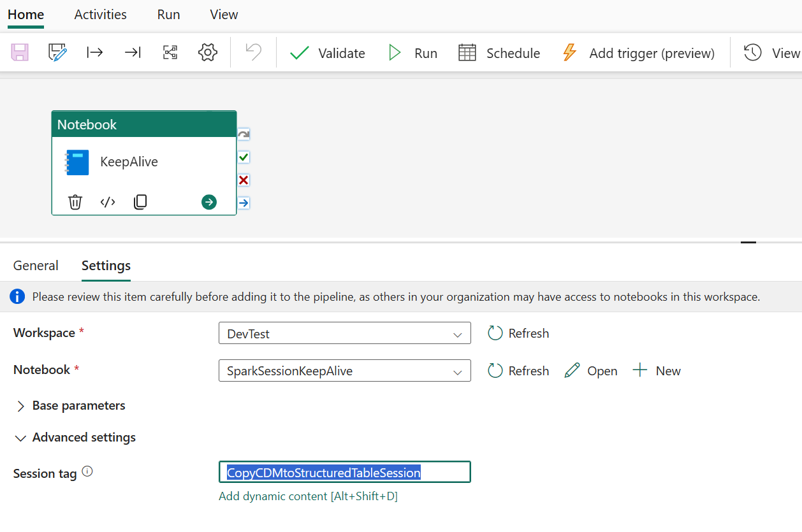View code of the KeepAlive activity
This screenshot has width=802, height=532.
[x=108, y=203]
